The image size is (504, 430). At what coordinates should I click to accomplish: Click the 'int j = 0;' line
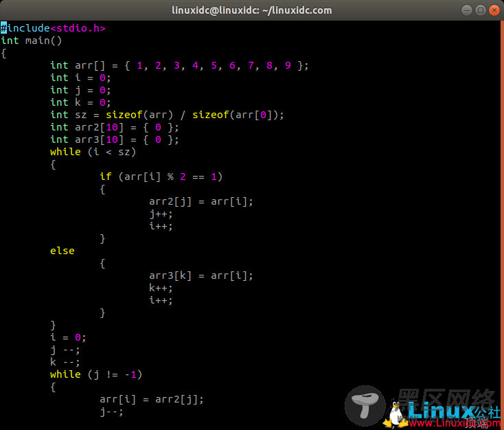pos(80,91)
